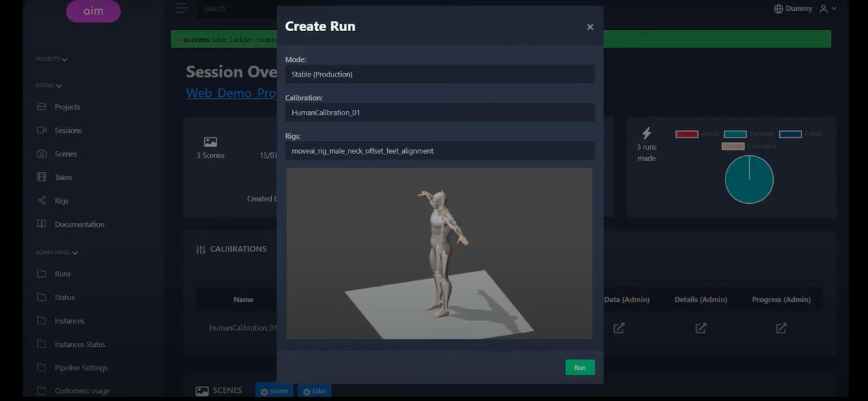The height and width of the screenshot is (401, 868).
Task: Toggle the teal Finished legend swatch
Action: coord(735,134)
